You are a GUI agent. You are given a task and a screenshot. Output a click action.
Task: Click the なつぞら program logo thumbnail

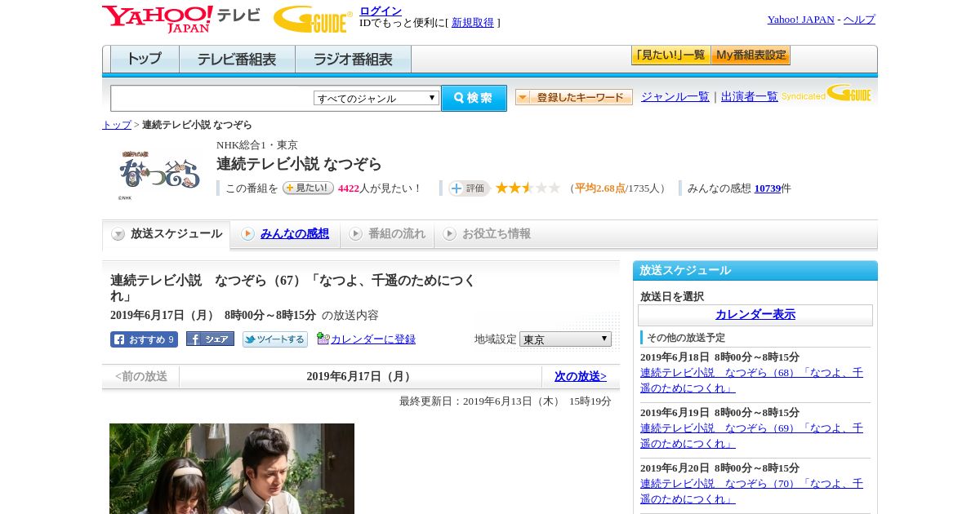(159, 173)
